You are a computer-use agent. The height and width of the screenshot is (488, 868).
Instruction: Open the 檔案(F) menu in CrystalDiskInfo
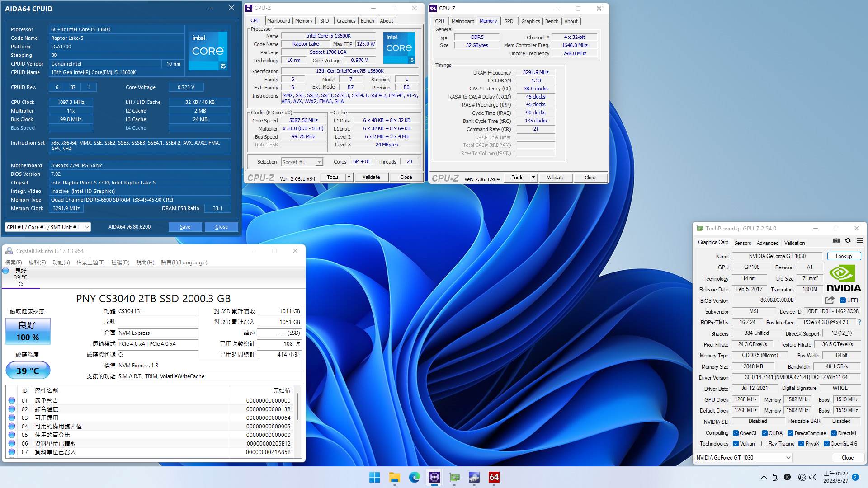click(14, 263)
